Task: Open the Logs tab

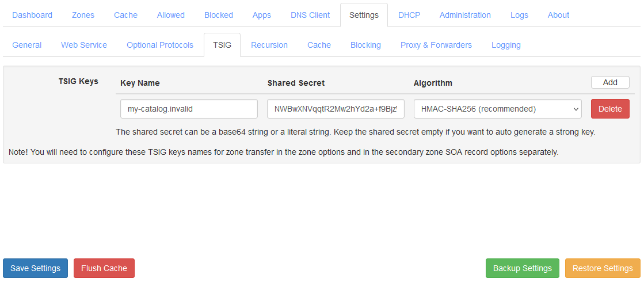Action: click(x=519, y=15)
